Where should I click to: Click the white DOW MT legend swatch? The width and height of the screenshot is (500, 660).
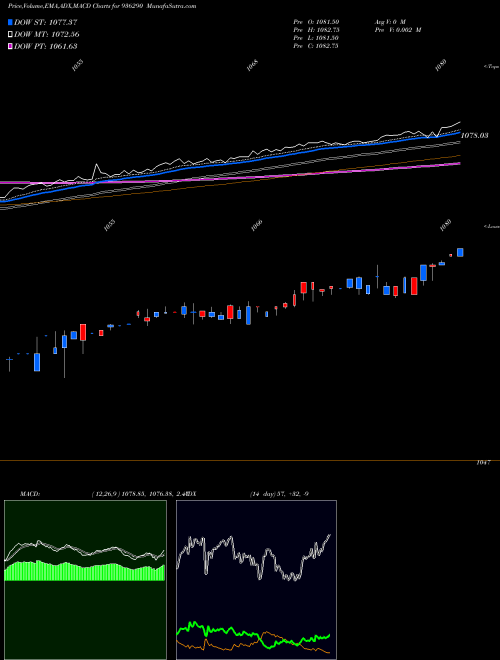[11, 35]
